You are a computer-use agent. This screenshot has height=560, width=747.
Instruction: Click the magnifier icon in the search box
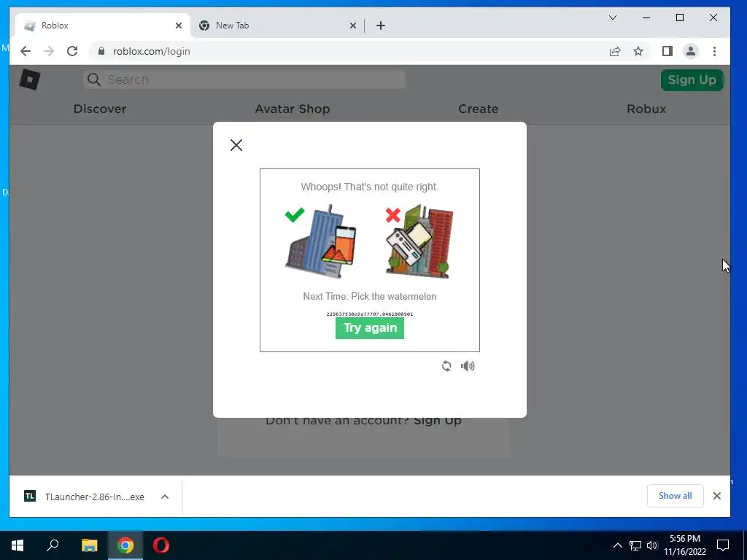(94, 79)
